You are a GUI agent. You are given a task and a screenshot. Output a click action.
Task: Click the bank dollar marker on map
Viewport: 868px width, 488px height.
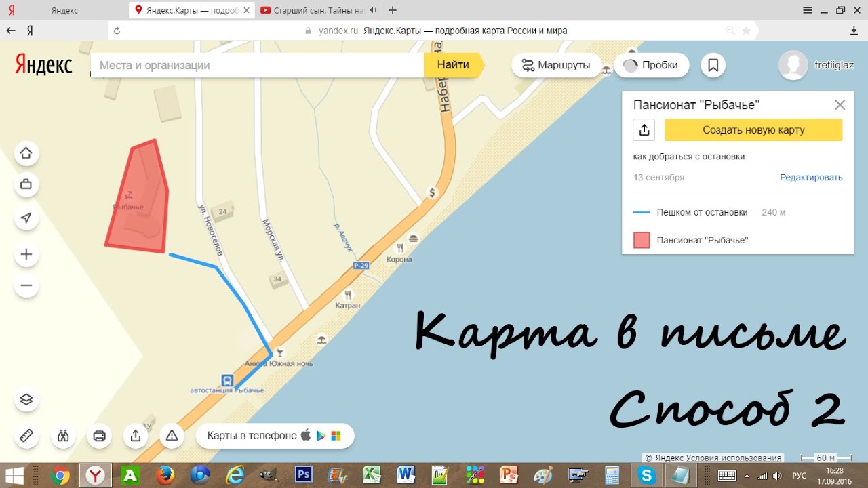coord(432,192)
